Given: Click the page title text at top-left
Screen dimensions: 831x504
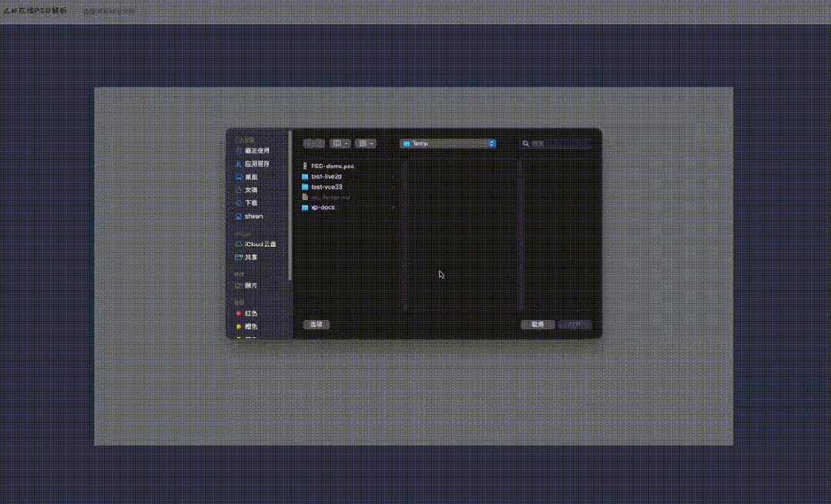Looking at the screenshot, I should click(x=35, y=11).
